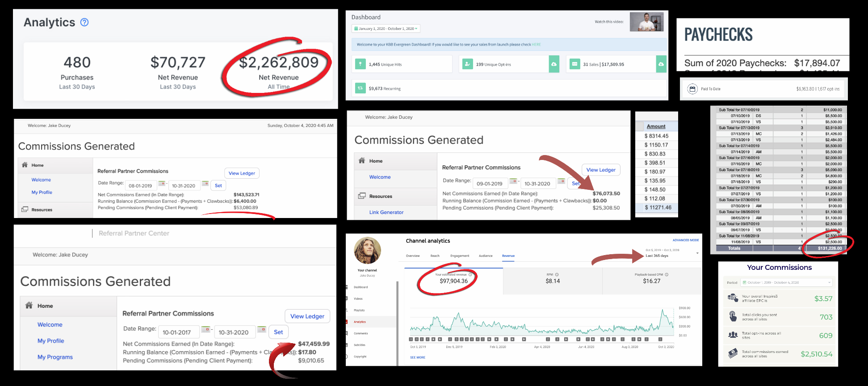Play the Watch this video thumbnail
Image resolution: width=868 pixels, height=386 pixels.
[646, 21]
